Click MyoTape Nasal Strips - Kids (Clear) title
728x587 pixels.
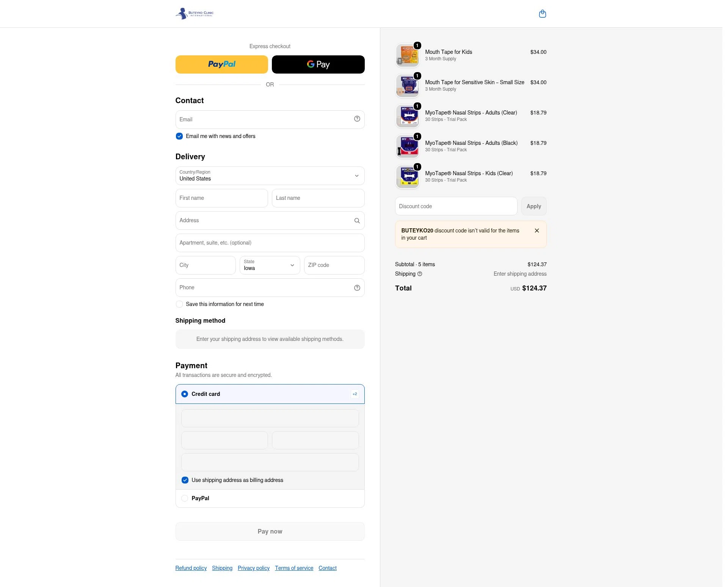(x=469, y=173)
